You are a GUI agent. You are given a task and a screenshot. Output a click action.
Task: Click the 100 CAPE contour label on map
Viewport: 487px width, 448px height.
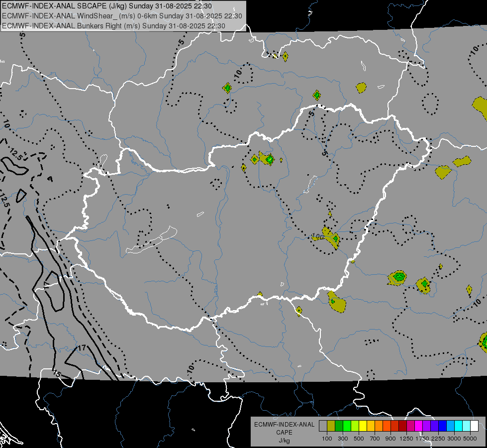click(x=318, y=237)
